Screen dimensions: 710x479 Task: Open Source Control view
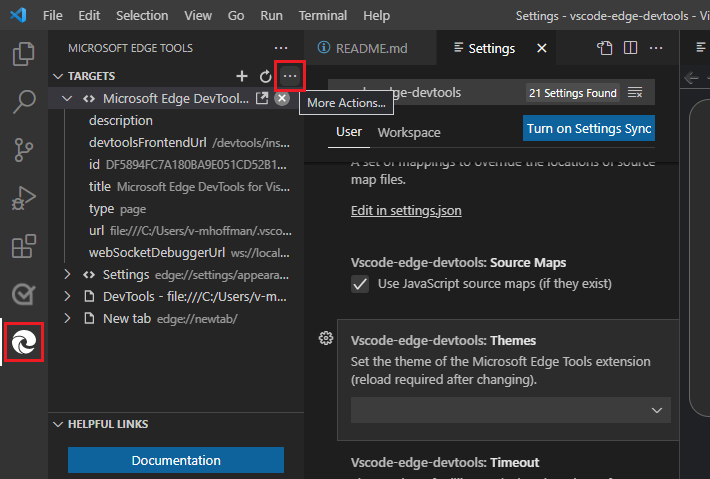(24, 150)
